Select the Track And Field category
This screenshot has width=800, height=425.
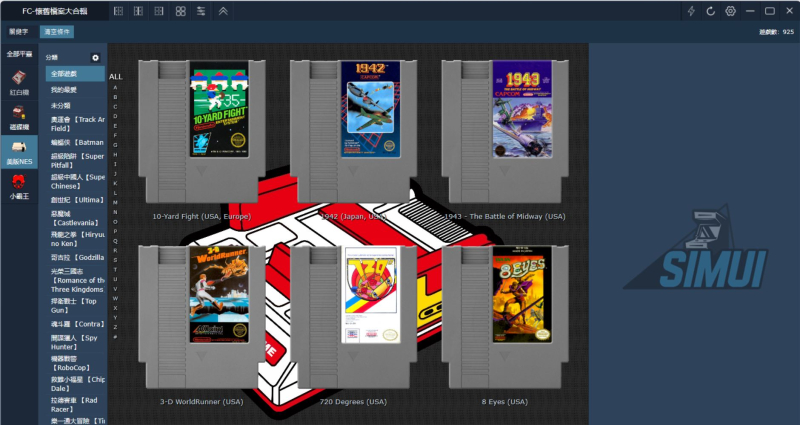pos(77,124)
